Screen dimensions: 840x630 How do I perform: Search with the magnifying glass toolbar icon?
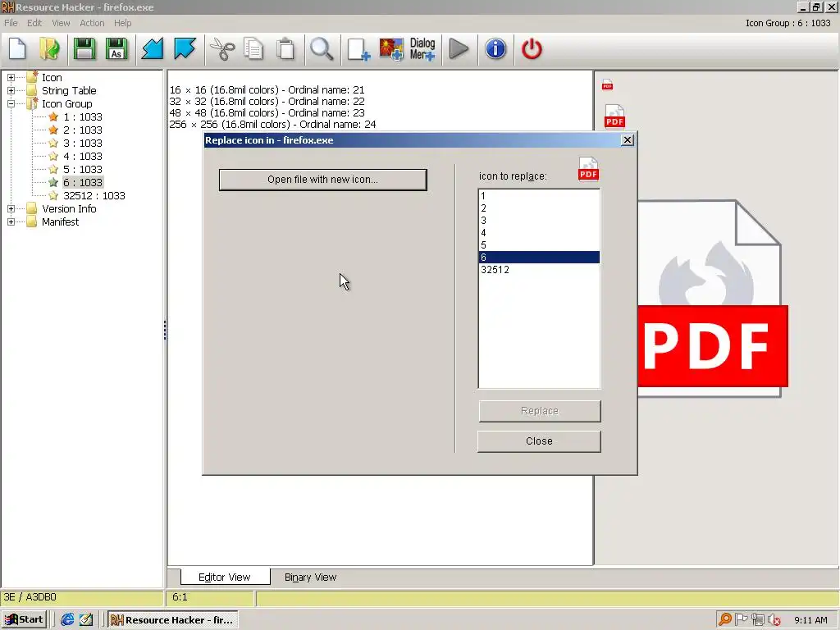tap(322, 49)
